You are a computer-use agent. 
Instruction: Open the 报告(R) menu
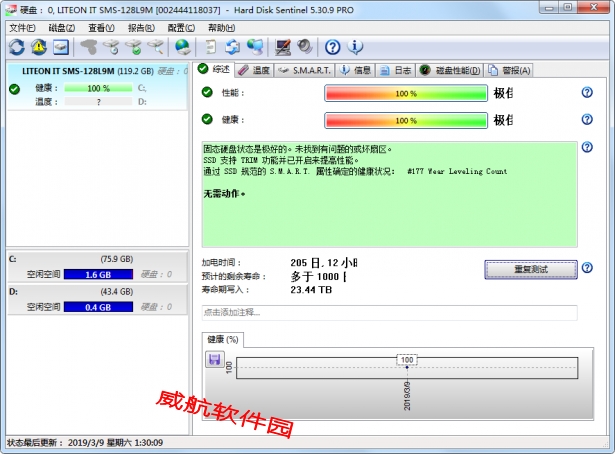[141, 28]
